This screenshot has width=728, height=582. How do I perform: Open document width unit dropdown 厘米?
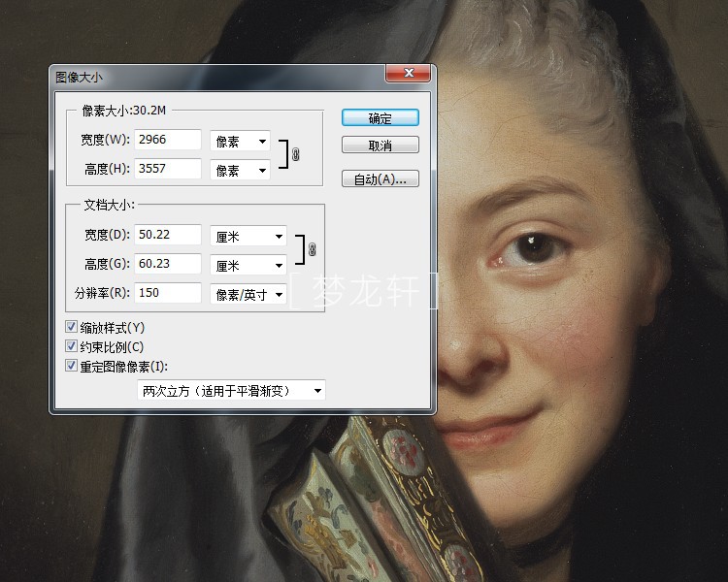248,237
